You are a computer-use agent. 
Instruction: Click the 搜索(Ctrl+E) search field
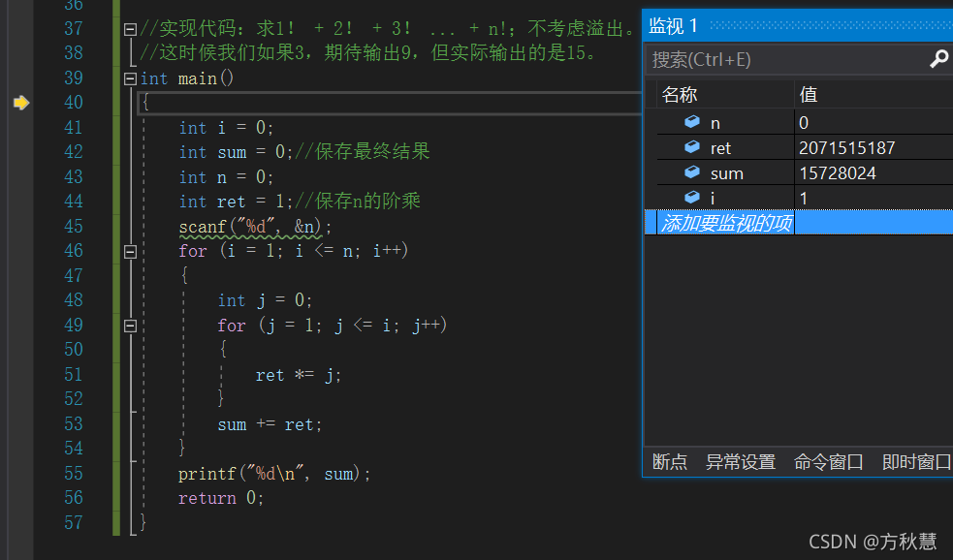787,59
